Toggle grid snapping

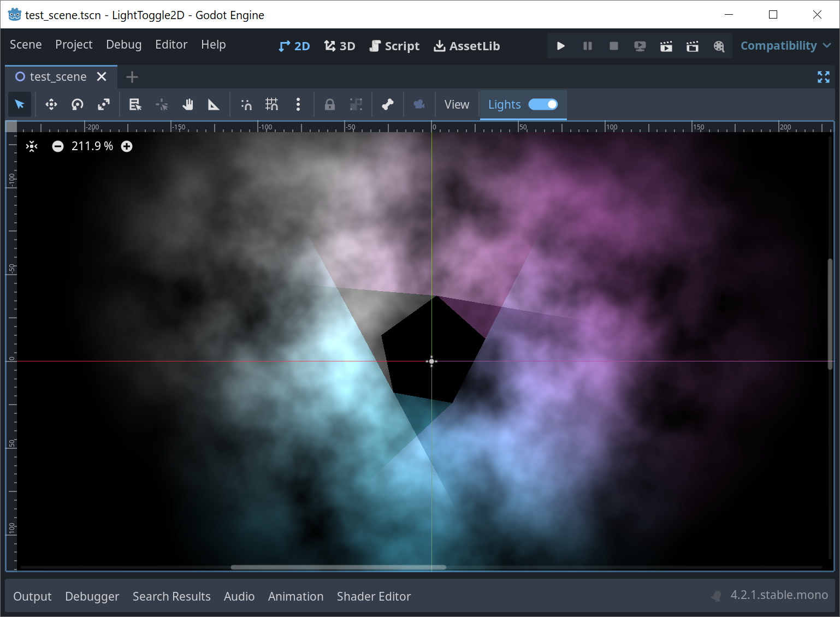[x=272, y=104]
